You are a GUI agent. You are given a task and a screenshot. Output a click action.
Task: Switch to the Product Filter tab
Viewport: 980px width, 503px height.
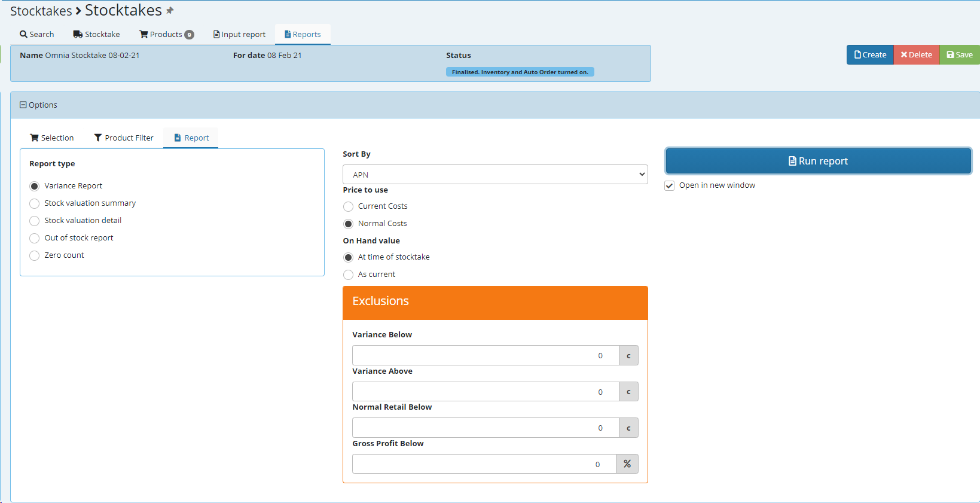(x=124, y=138)
